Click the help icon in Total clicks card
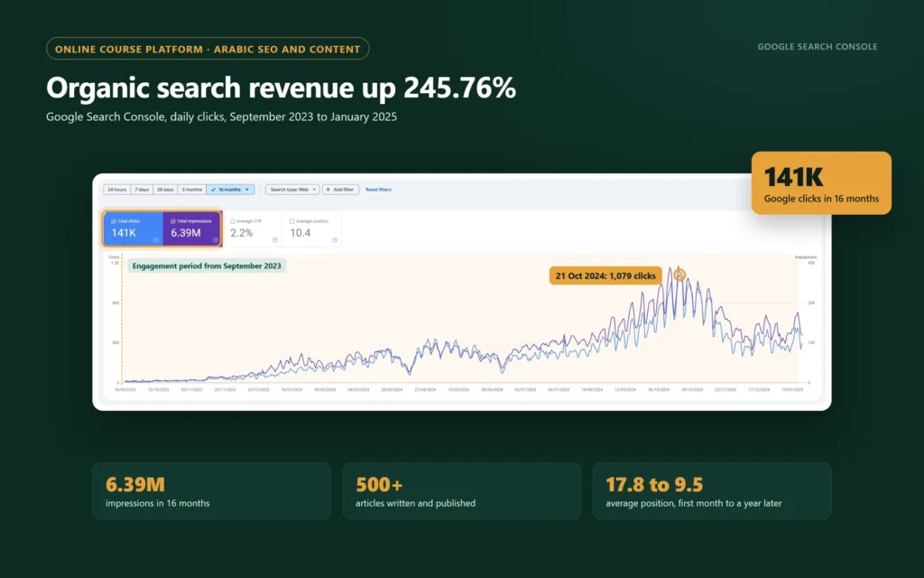 pyautogui.click(x=156, y=240)
